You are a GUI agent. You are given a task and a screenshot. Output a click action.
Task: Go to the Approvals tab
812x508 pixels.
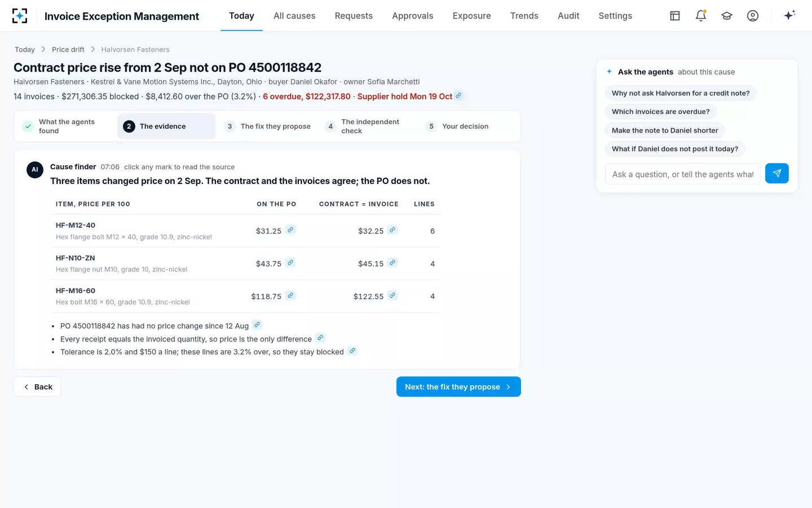pyautogui.click(x=413, y=16)
